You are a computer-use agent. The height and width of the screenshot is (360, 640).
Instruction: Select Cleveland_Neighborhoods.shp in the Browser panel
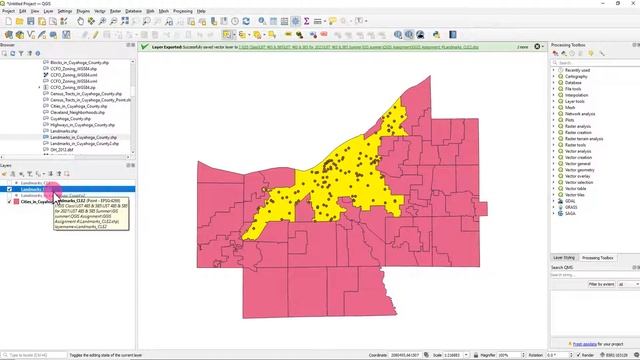pos(78,112)
